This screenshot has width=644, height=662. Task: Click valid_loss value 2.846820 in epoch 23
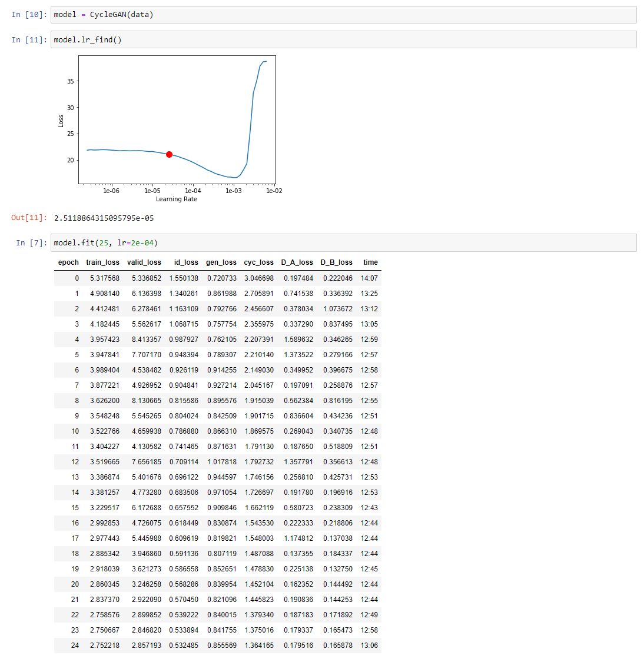pos(147,630)
